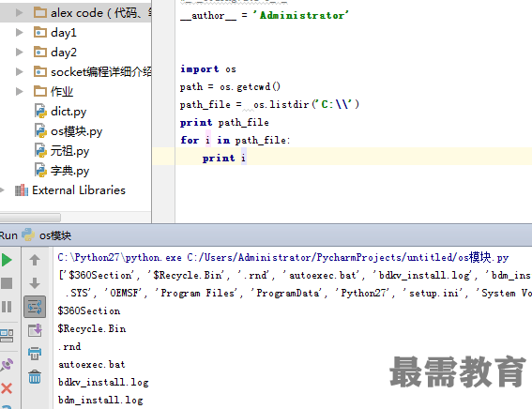This screenshot has width=532, height=409.
Task: Clear all console output with the trash icon
Action: tap(35, 376)
